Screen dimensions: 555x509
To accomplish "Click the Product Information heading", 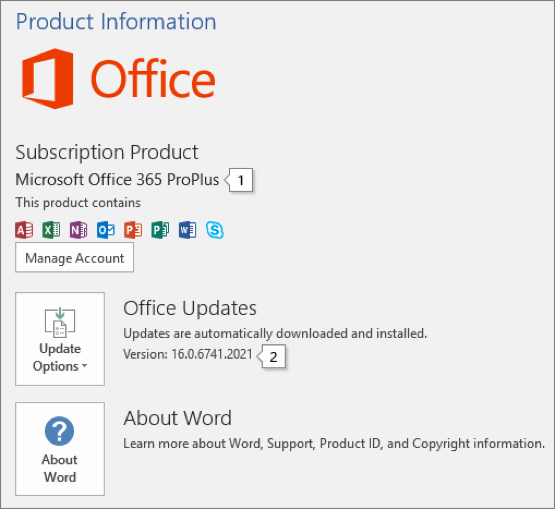I will click(x=116, y=22).
